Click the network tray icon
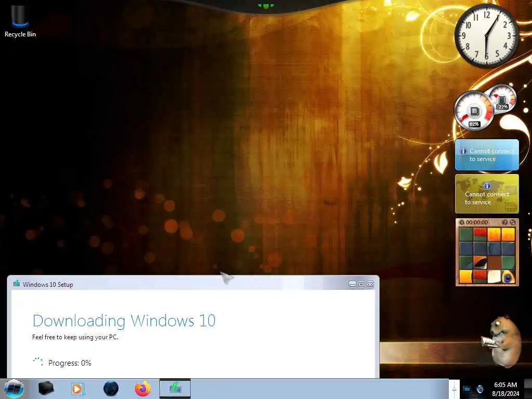The width and height of the screenshot is (532, 399). pyautogui.click(x=467, y=389)
